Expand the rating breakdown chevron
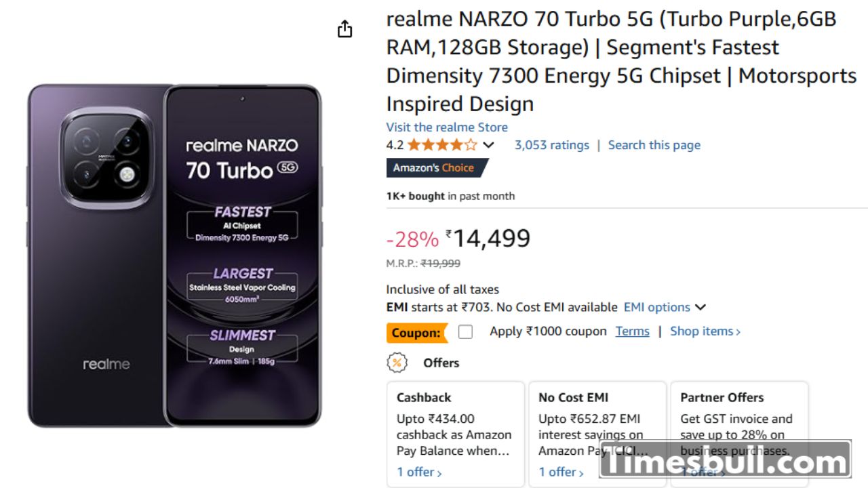868x488 pixels. (x=488, y=145)
